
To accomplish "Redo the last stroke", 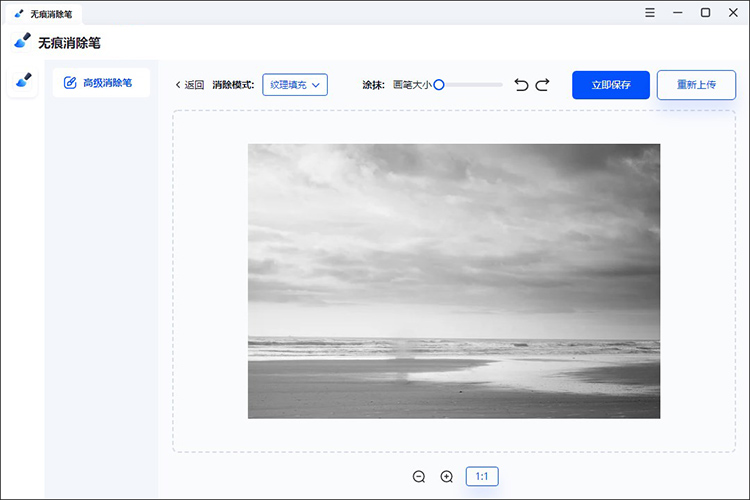I will [542, 85].
